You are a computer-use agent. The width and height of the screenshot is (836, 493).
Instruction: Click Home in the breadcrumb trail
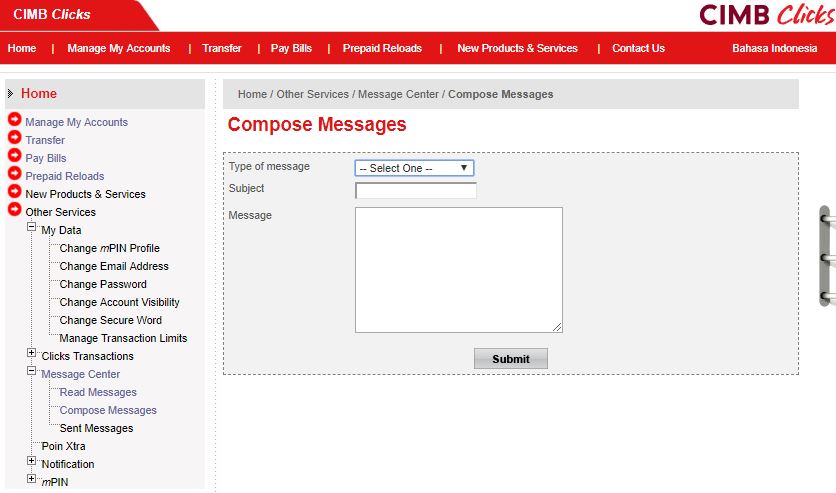252,94
